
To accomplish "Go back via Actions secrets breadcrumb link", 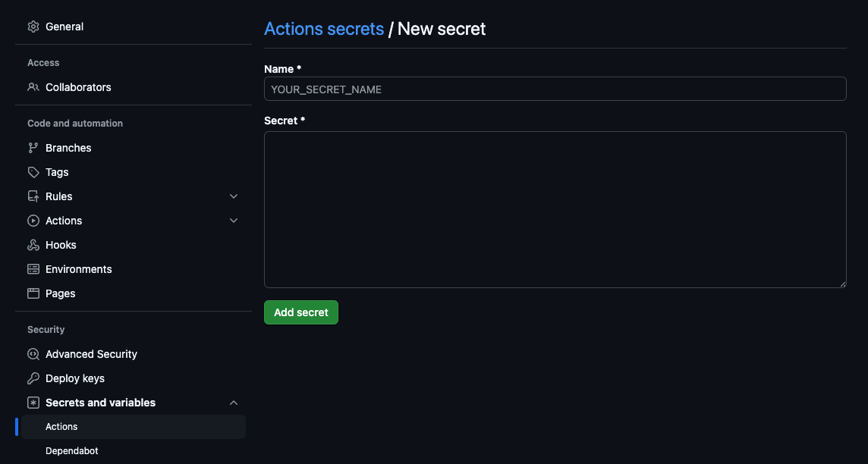I will (x=324, y=29).
